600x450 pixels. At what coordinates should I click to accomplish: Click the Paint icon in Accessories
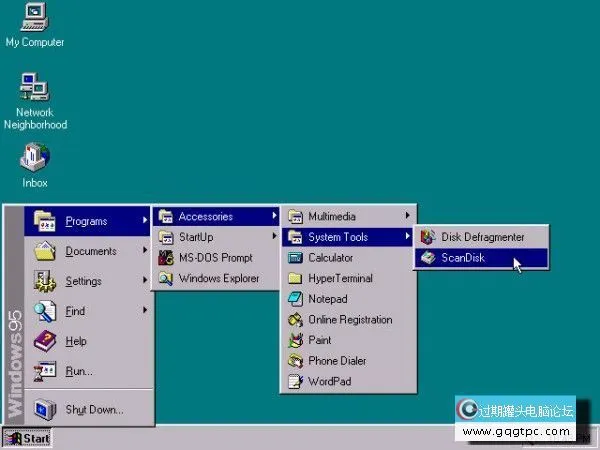[295, 340]
